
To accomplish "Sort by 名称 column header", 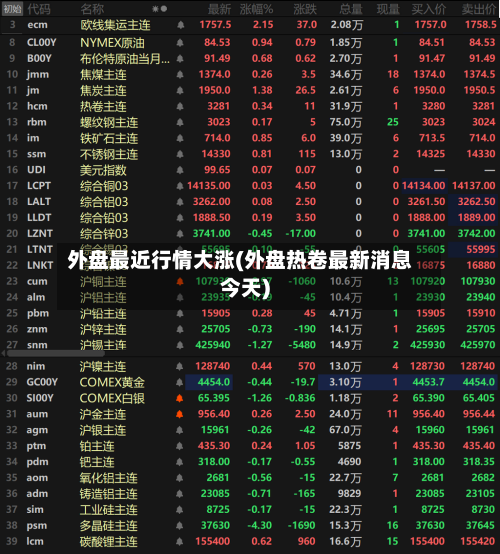I will click(x=92, y=9).
